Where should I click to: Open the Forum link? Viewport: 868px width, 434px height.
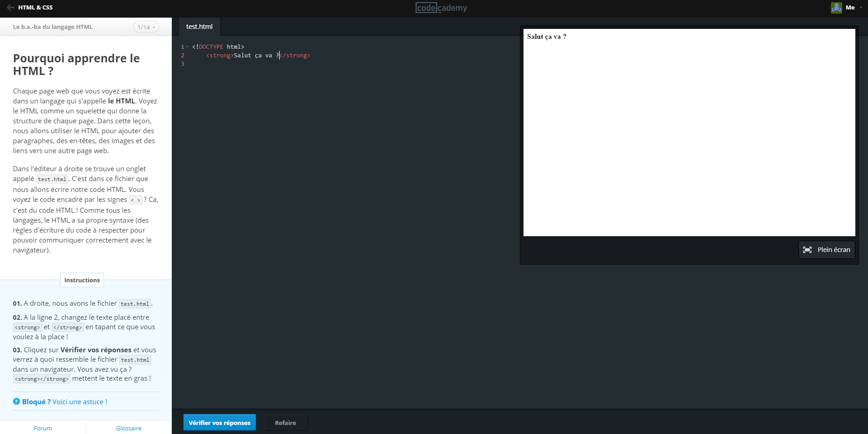(43, 428)
